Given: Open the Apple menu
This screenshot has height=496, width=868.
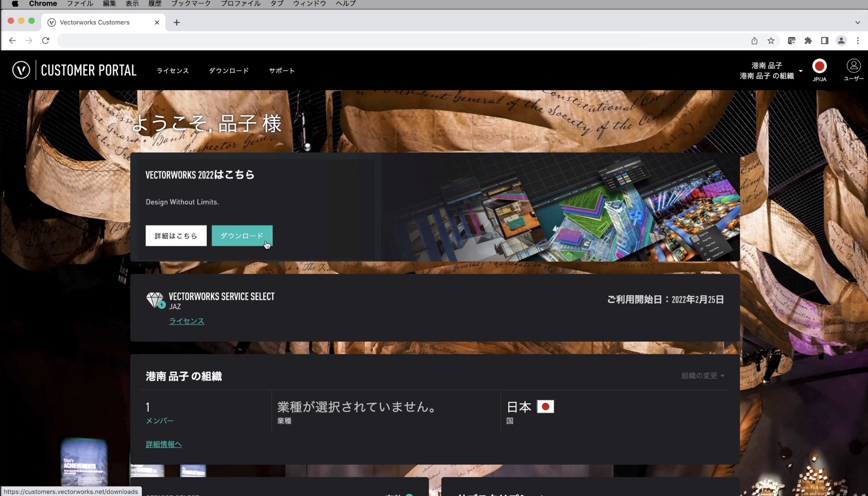Looking at the screenshot, I should pos(15,4).
